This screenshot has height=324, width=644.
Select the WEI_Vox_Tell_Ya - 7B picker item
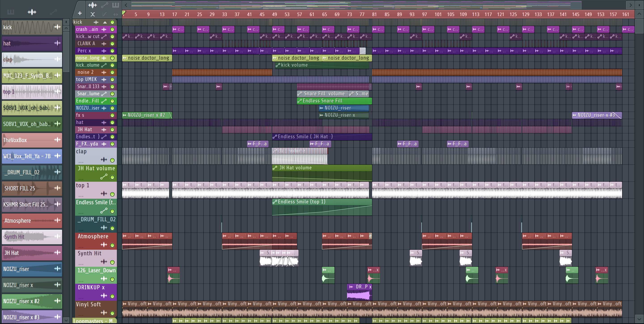[x=32, y=156]
